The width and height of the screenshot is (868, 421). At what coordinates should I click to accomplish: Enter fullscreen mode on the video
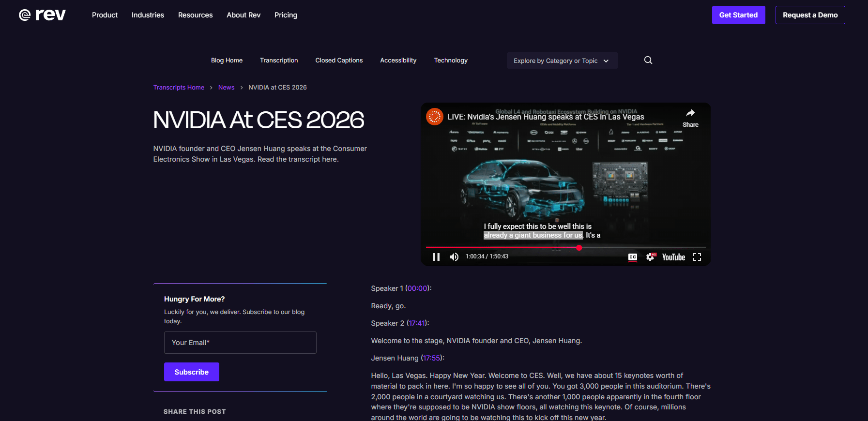[x=697, y=257]
